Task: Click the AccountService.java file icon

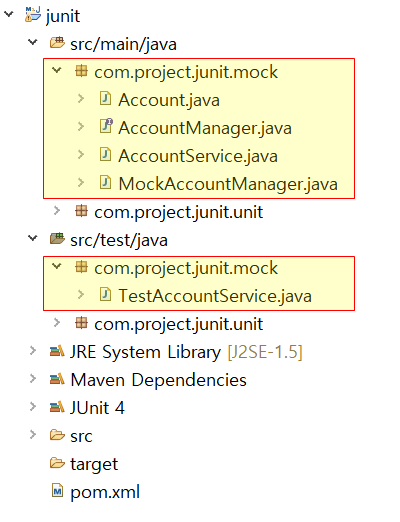Action: (x=105, y=155)
